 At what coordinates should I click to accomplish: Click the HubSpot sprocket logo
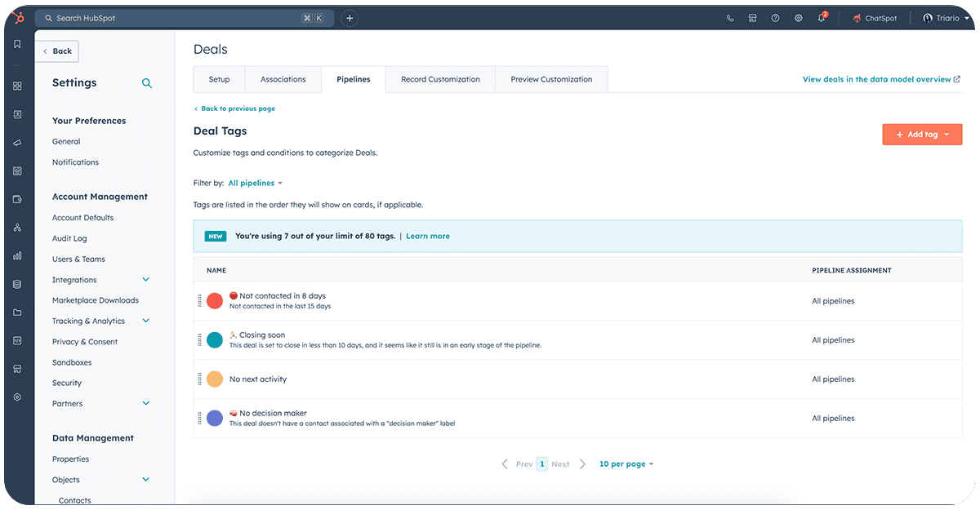pos(17,17)
